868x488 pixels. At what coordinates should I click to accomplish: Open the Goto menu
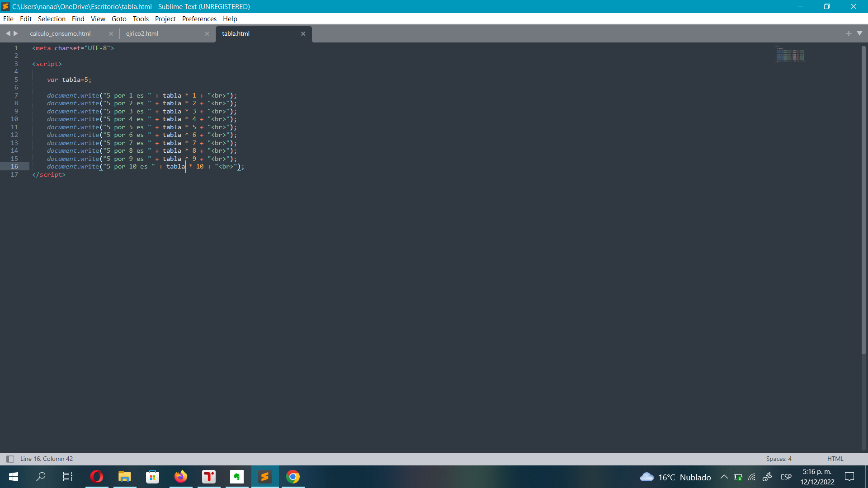119,19
